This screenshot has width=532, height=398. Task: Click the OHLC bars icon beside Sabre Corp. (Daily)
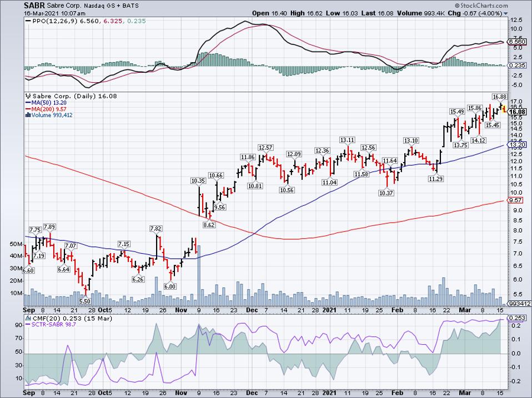pyautogui.click(x=28, y=96)
